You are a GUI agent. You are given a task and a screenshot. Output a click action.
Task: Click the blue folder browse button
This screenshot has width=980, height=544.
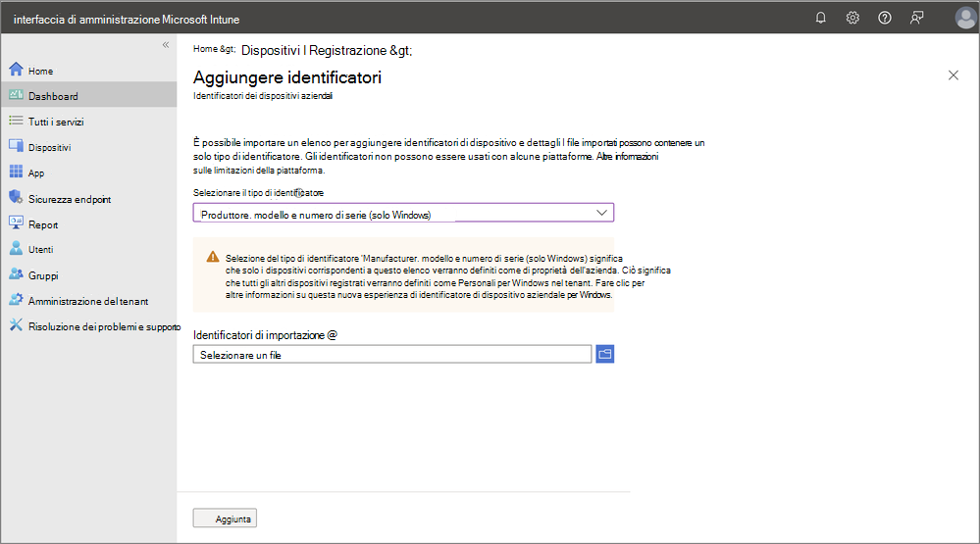pos(604,354)
